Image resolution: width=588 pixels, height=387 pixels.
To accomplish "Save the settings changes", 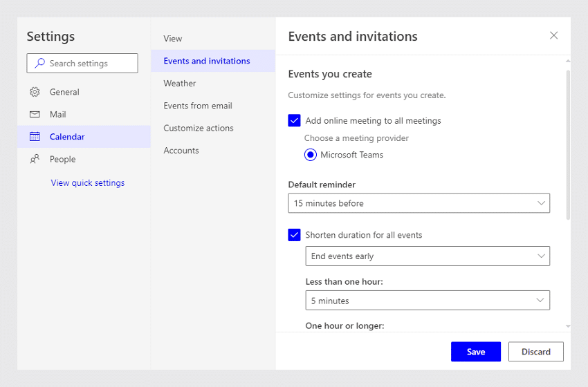I will 475,351.
